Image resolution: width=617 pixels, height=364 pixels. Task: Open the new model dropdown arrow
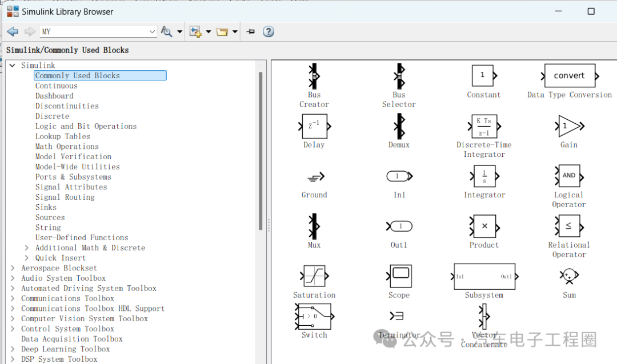point(209,31)
